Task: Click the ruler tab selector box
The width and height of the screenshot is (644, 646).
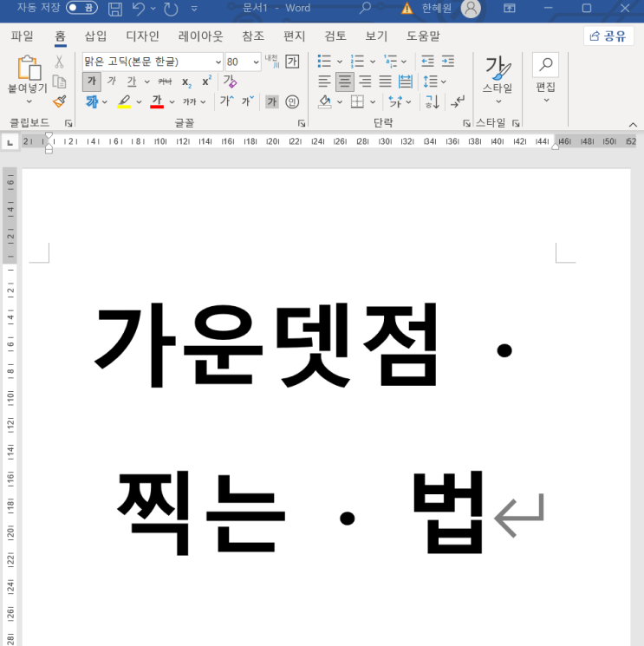Action: click(10, 142)
